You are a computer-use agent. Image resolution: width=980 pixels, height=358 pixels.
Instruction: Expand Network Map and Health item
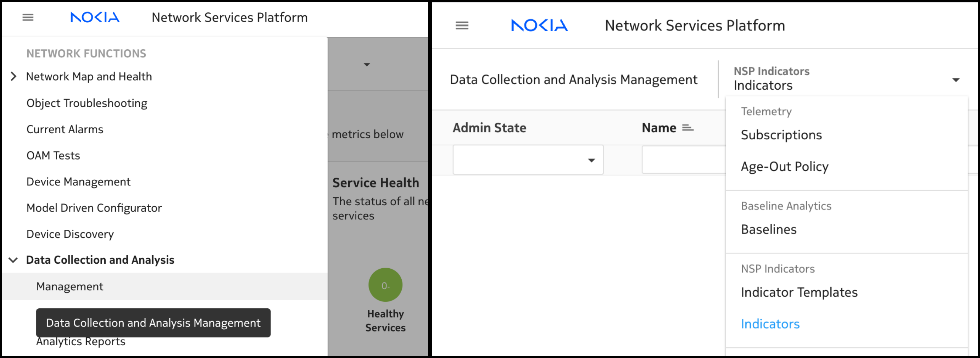point(14,77)
